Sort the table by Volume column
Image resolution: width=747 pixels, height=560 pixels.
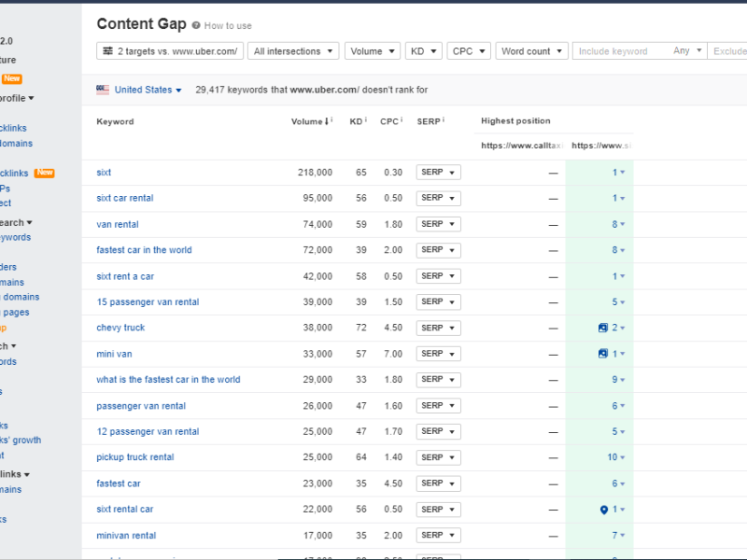[309, 121]
